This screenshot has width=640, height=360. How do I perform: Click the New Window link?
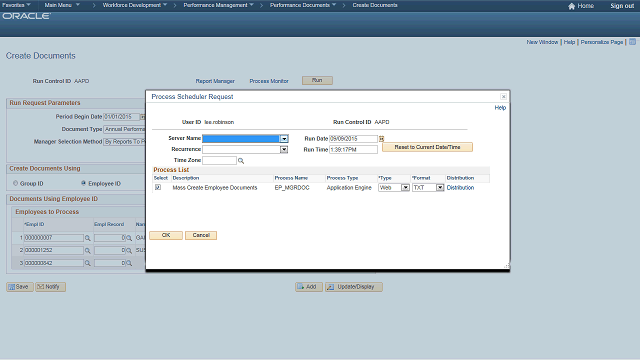click(x=542, y=42)
